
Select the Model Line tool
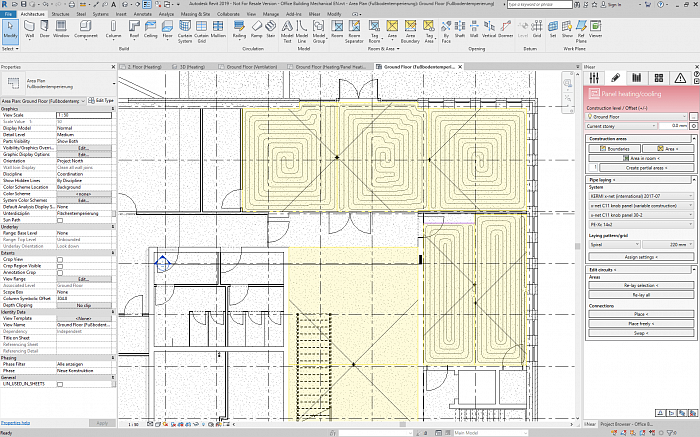[x=302, y=32]
